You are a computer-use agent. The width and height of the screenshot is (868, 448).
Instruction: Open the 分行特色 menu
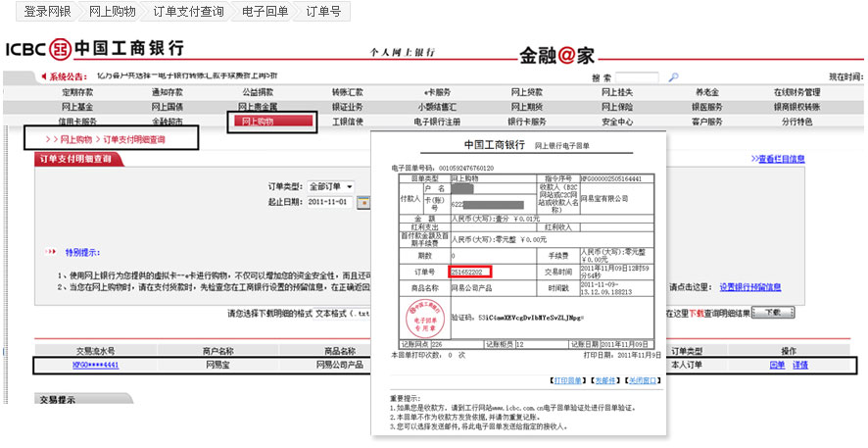(x=796, y=122)
